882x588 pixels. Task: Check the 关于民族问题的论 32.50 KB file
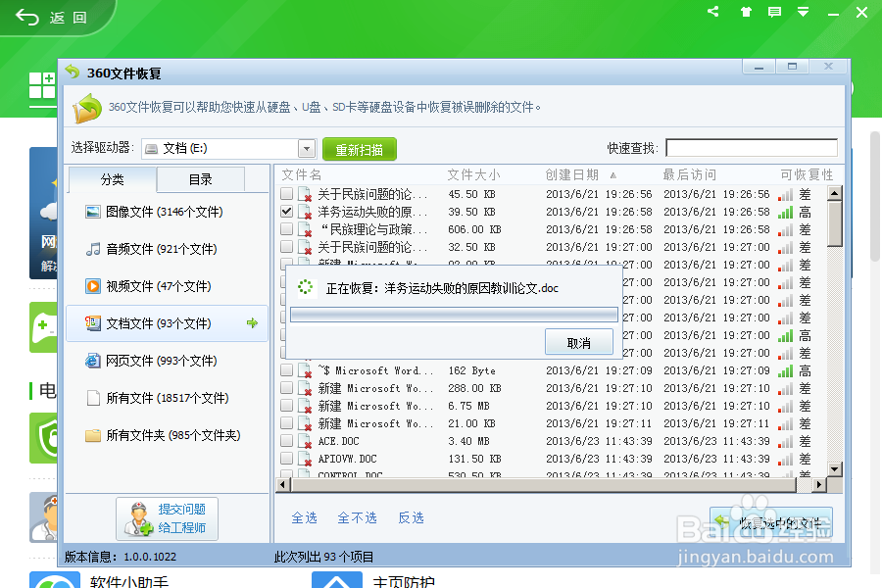pos(286,247)
